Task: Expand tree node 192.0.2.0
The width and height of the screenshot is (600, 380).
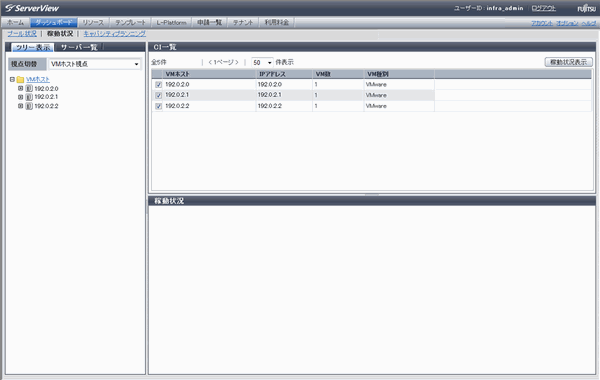Action: (21, 88)
